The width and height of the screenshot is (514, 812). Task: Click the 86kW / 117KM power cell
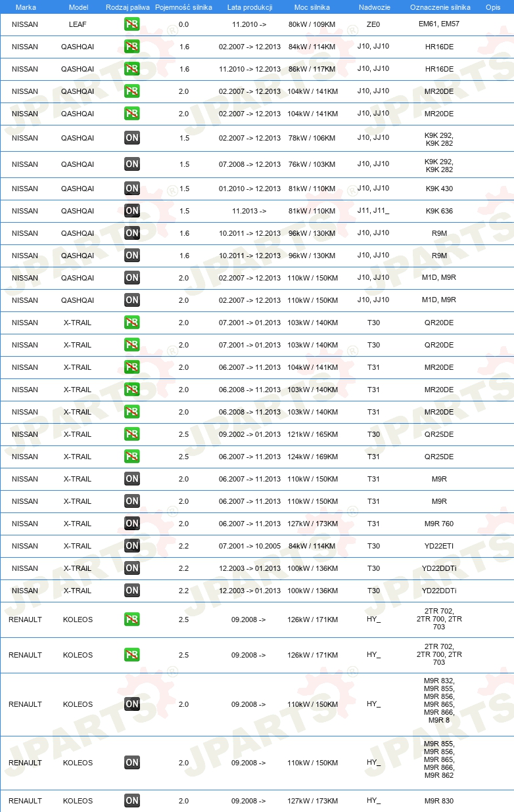pos(312,69)
